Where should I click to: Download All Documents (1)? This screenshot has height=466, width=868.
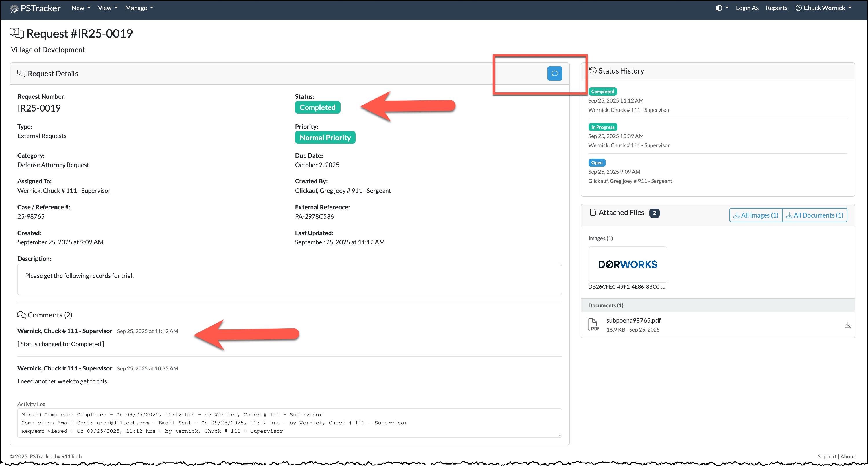coord(814,215)
